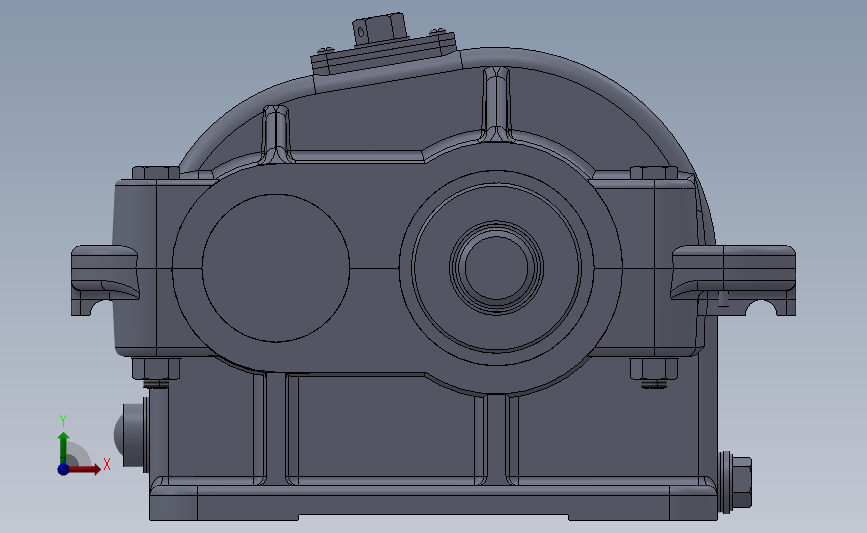The height and width of the screenshot is (533, 867).
Task: Select the left lifting lug of the housing
Action: click(105, 280)
